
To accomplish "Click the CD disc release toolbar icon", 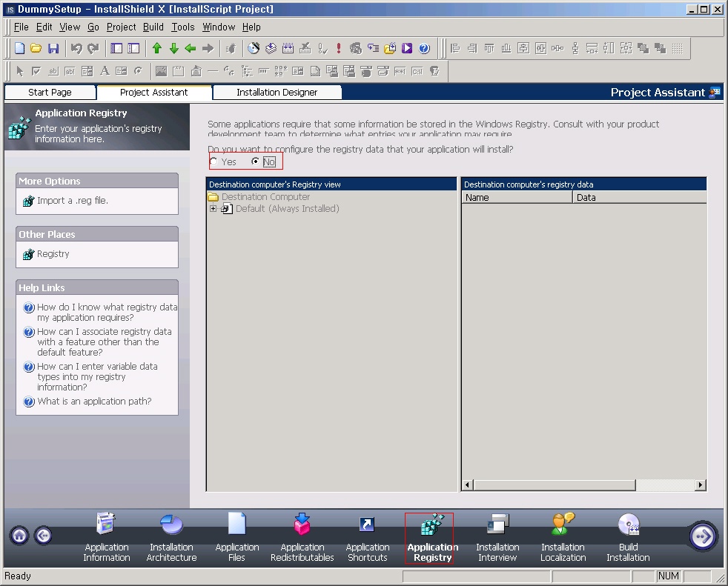I will point(254,48).
